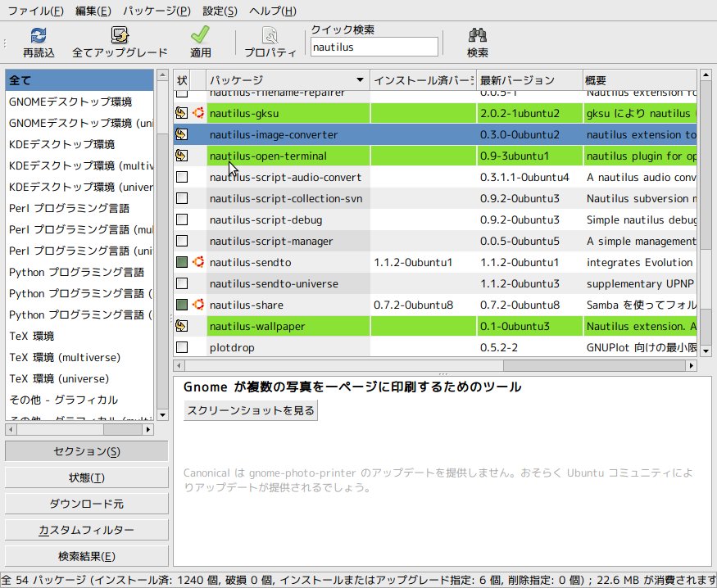717x588 pixels.
Task: Click the Ubuntu support icon beside nautilus-sendto
Action: [198, 262]
